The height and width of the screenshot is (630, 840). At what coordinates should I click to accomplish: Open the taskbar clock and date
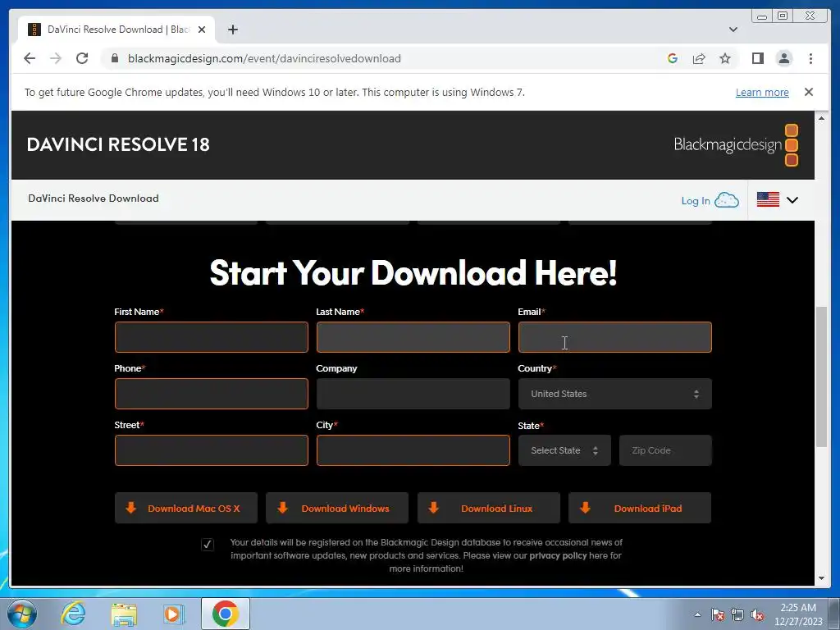[x=797, y=614]
